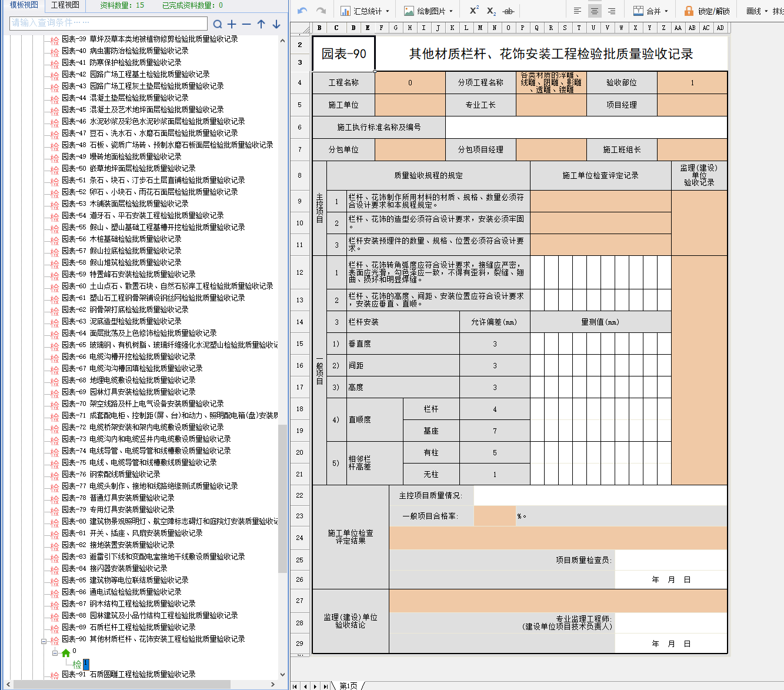Select 园表-39 草坪及草本类地被植物修剪 entry
The width and height of the screenshot is (784, 690).
click(x=150, y=39)
